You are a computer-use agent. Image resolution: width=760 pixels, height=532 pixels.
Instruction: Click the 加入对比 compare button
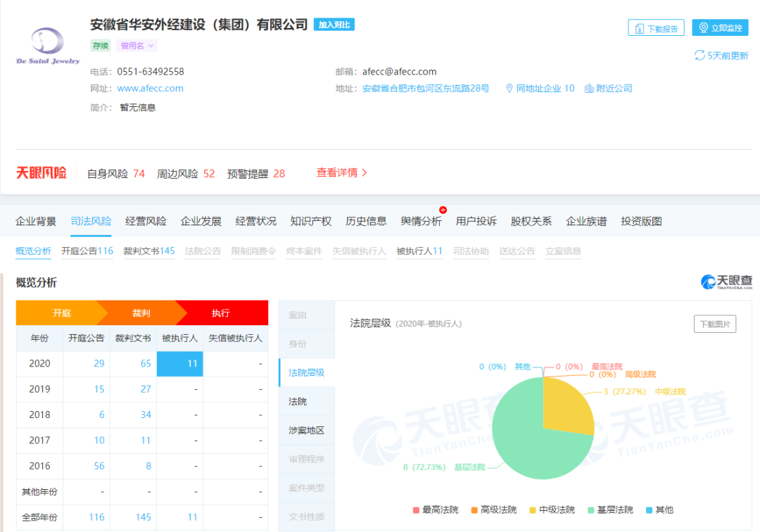click(334, 25)
